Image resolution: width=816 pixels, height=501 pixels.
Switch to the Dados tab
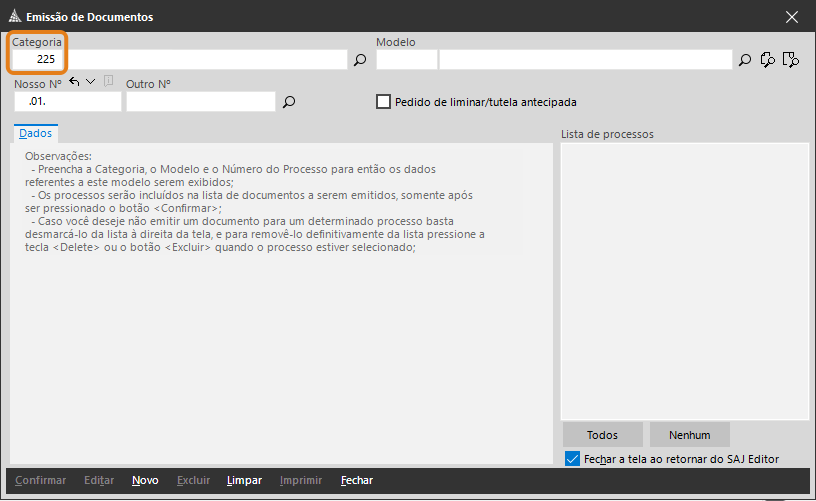[x=35, y=133]
